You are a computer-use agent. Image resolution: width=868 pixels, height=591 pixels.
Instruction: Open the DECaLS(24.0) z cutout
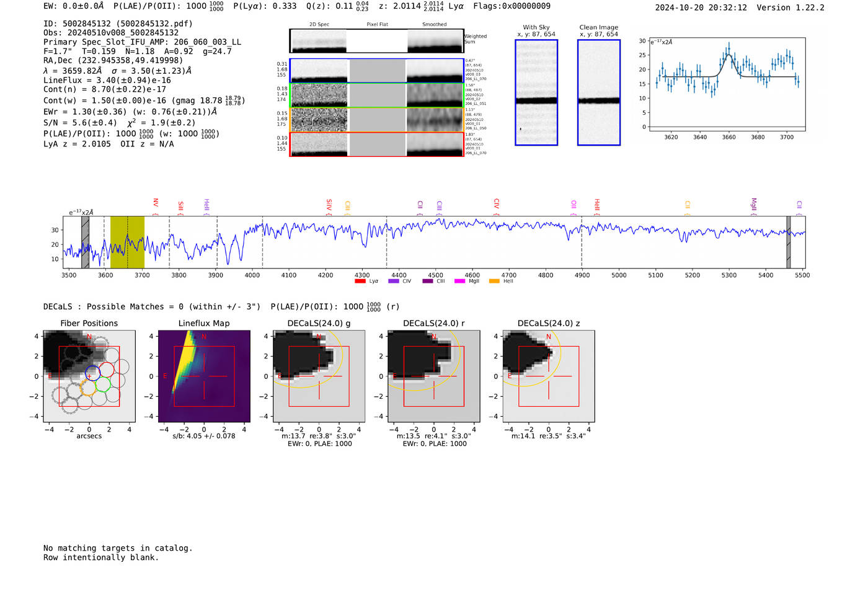(x=548, y=376)
